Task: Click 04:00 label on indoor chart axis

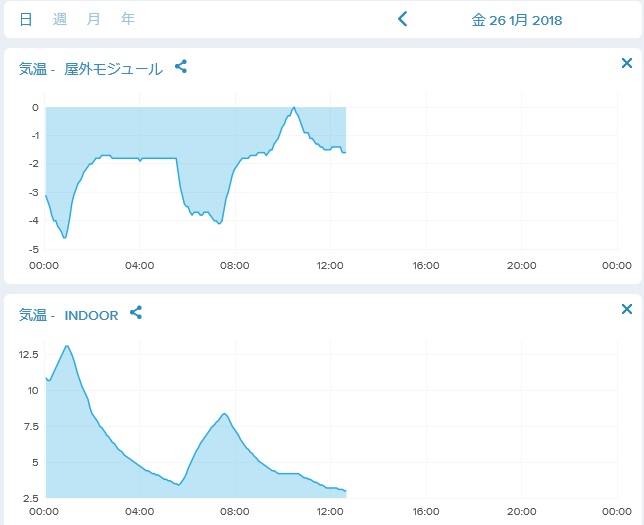Action: pyautogui.click(x=140, y=510)
